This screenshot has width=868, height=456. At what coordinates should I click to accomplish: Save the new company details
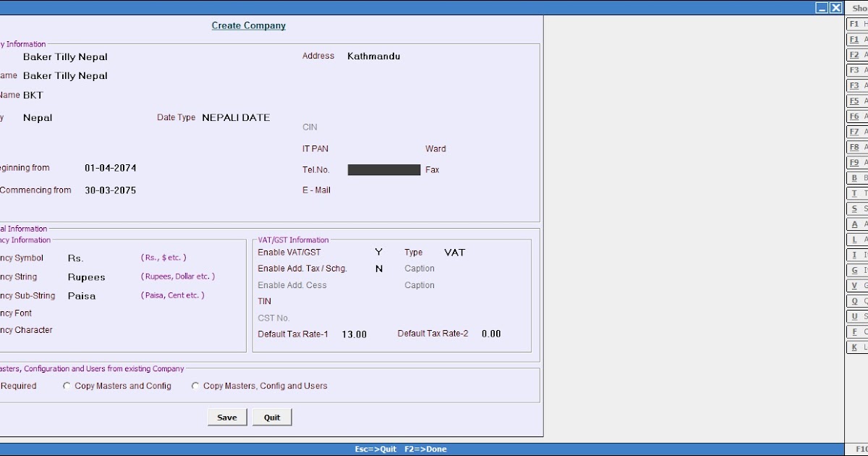click(227, 417)
